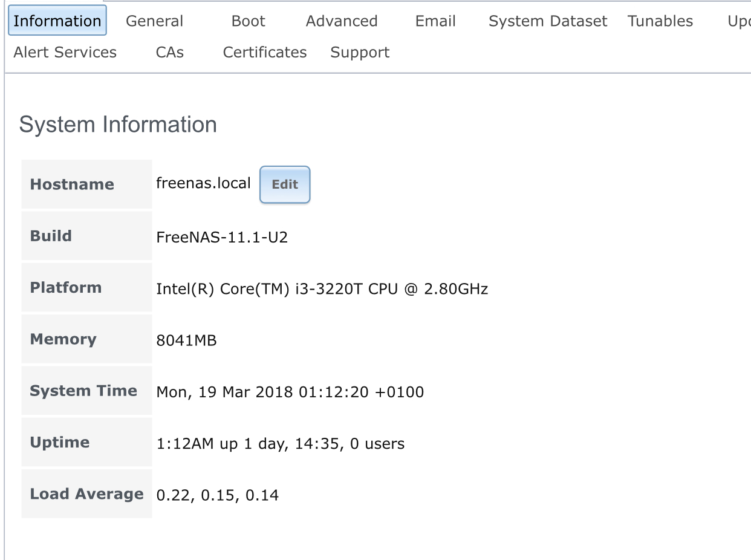Click the Platform row label
Screen dimensions: 751x560
tap(66, 287)
